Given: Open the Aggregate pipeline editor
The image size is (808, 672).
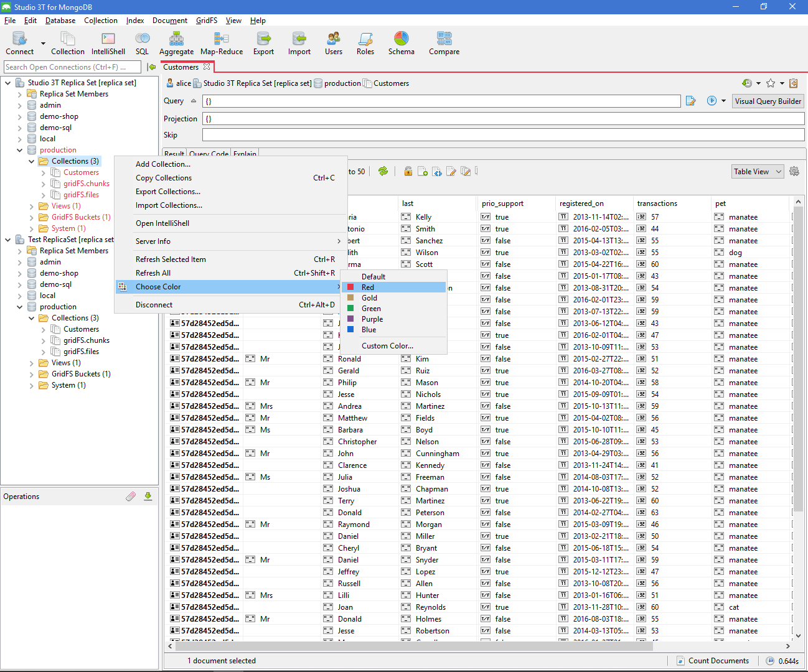Looking at the screenshot, I should [x=176, y=43].
